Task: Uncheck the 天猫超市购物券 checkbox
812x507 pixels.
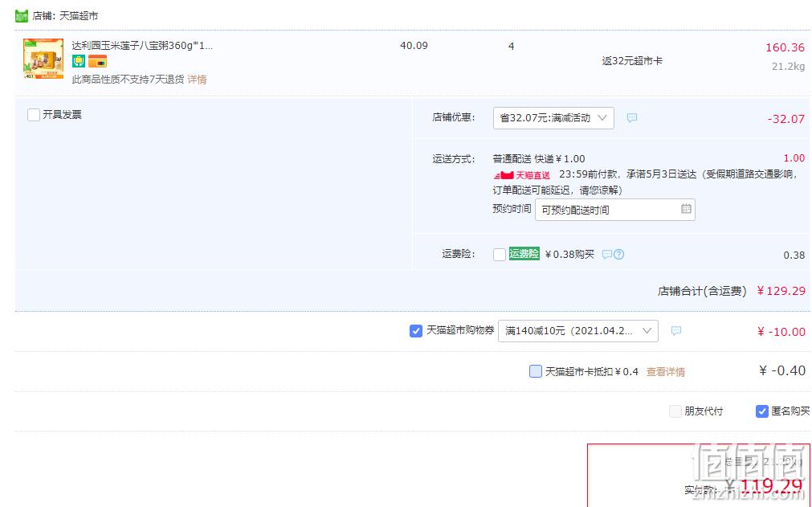Action: [416, 331]
